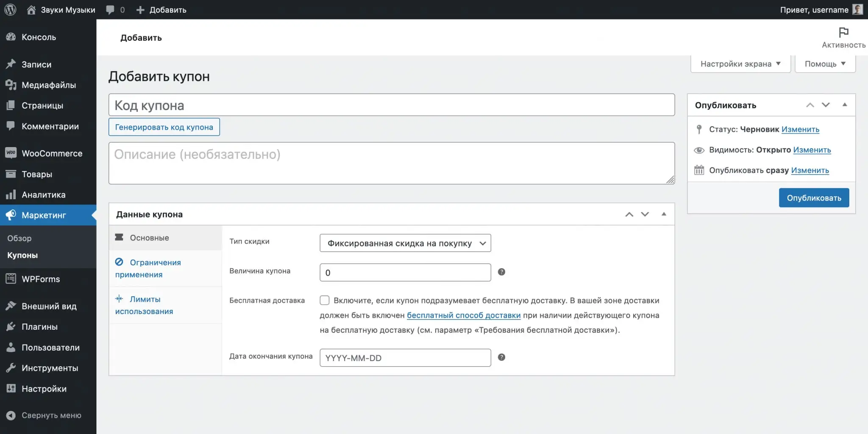Image resolution: width=868 pixels, height=434 pixels.
Task: Collapse the Publish panel with triangle toggle
Action: pyautogui.click(x=844, y=105)
